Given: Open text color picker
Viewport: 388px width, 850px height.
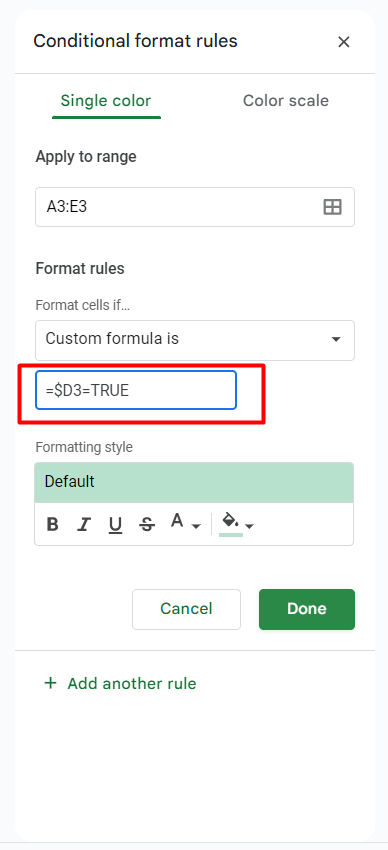Looking at the screenshot, I should (177, 521).
